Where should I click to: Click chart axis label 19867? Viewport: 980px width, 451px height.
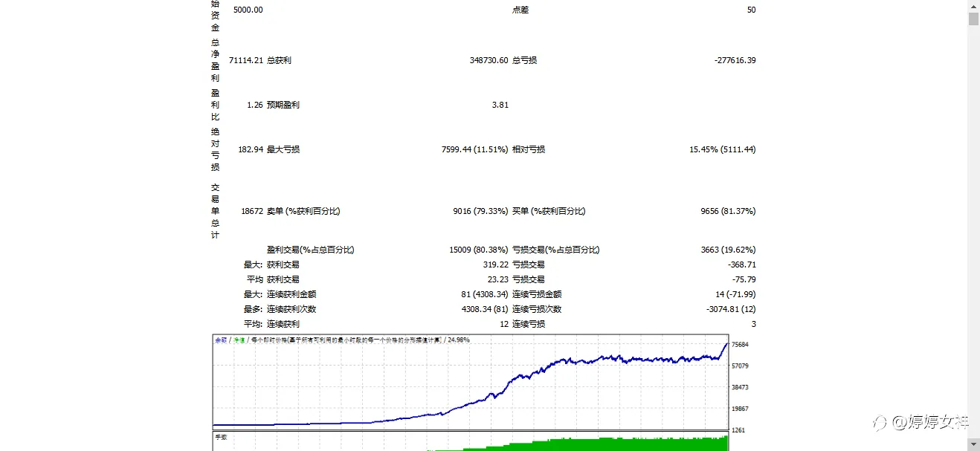pos(740,409)
